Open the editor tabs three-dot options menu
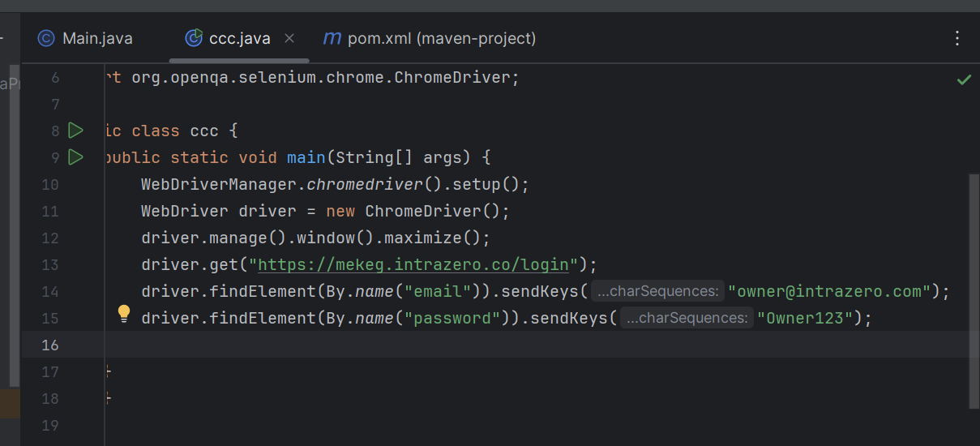This screenshot has height=446, width=980. pos(957,38)
